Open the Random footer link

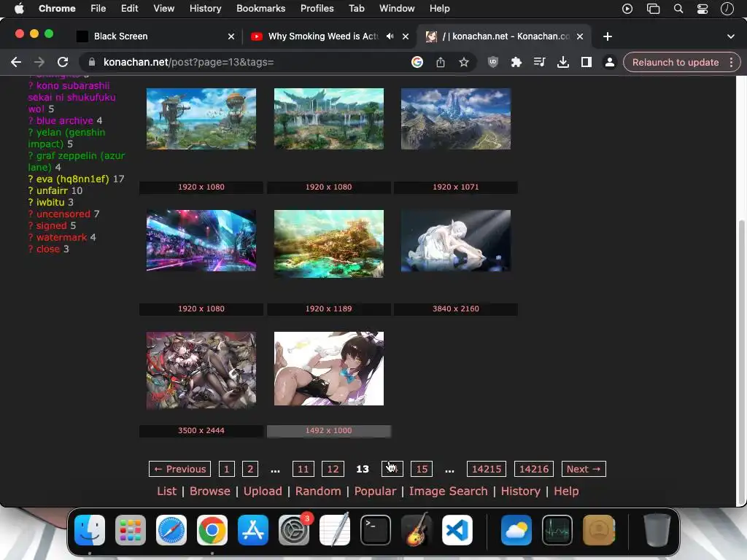pyautogui.click(x=318, y=491)
